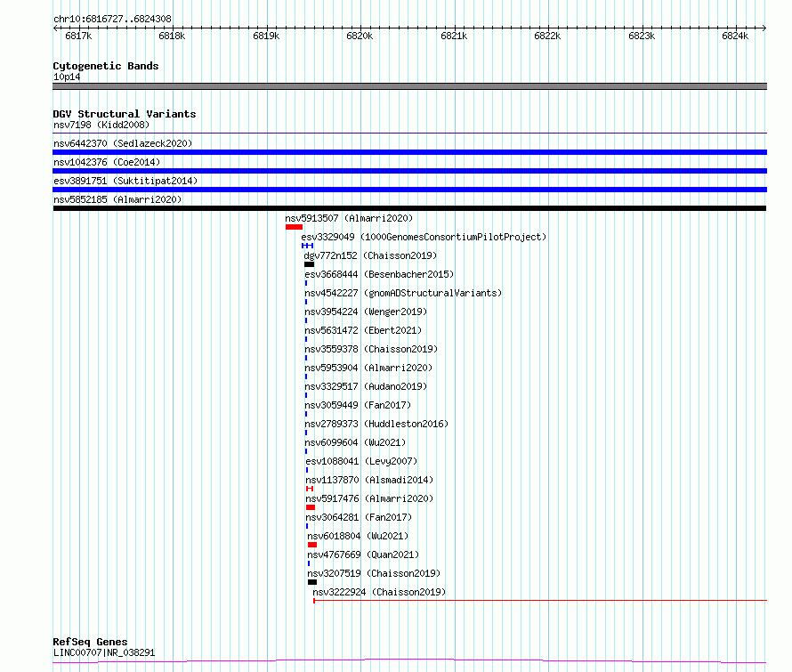Open esv3891751 (Suktitipat2014) variant entry
The width and height of the screenshot is (792, 672).
(125, 181)
